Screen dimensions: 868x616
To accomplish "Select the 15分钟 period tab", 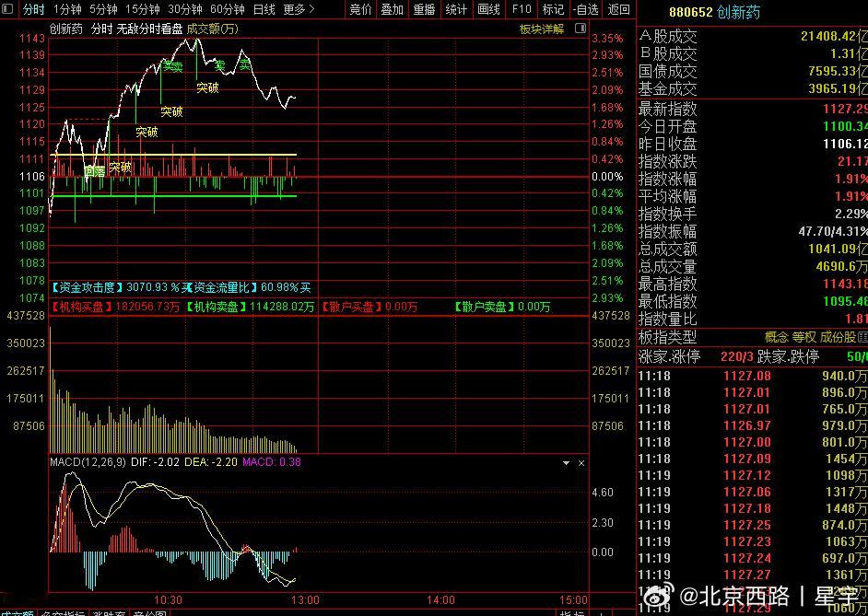I will click(x=143, y=9).
